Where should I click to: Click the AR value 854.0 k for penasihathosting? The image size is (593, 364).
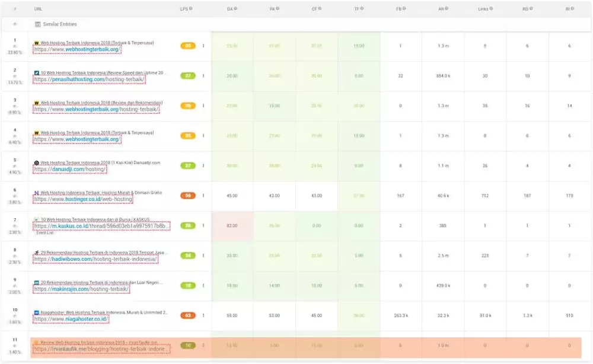click(x=443, y=76)
